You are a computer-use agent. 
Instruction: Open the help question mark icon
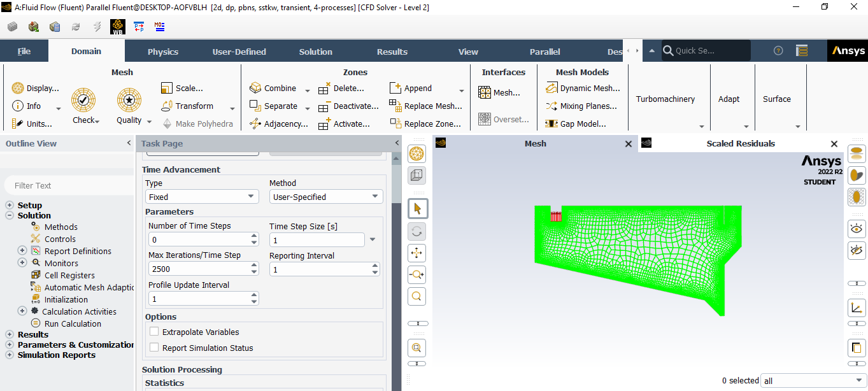point(778,51)
